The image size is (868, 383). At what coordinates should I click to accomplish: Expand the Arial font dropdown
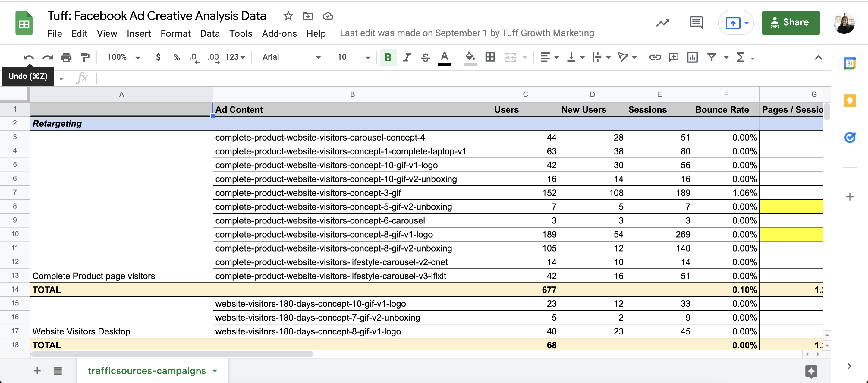click(x=291, y=57)
